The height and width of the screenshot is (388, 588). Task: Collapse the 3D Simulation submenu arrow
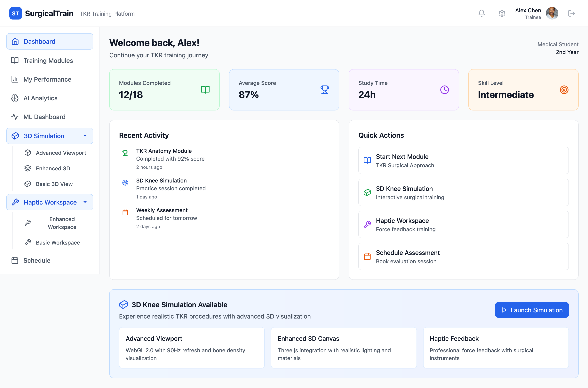(x=85, y=136)
